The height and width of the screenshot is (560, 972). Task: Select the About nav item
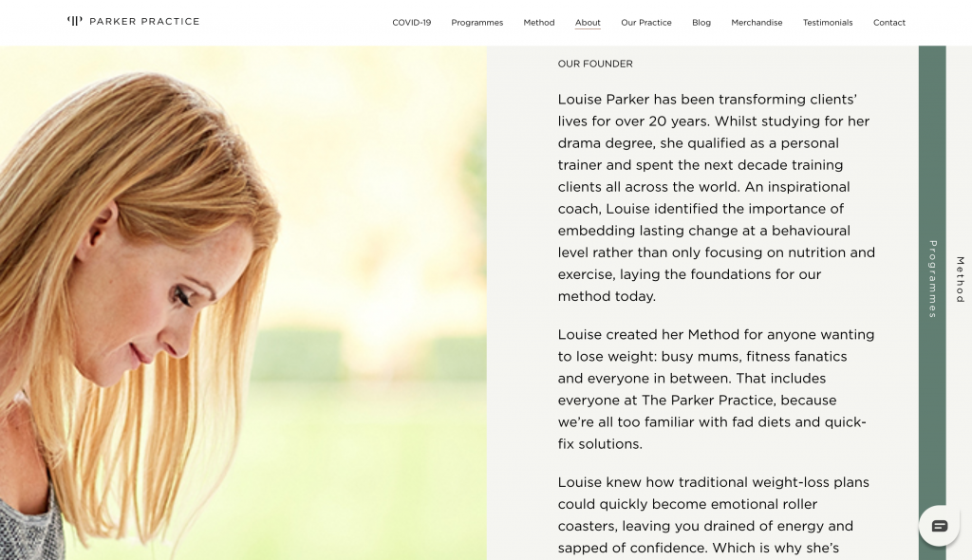(588, 23)
